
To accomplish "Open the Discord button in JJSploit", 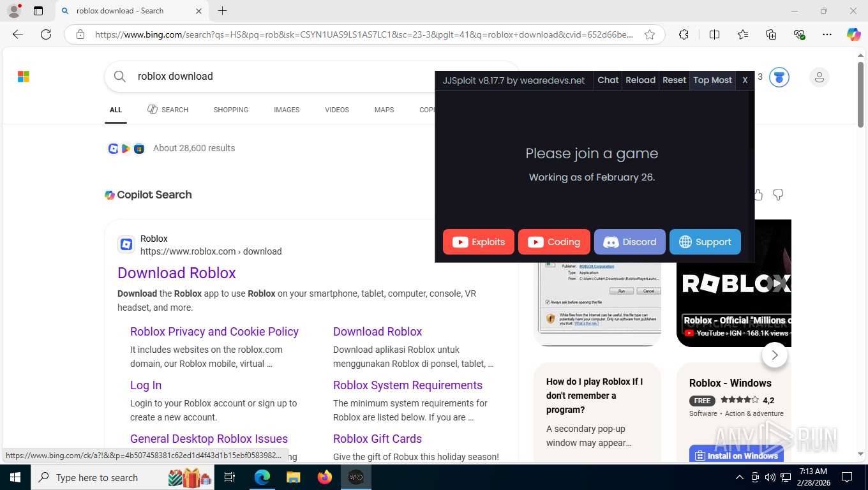I will pyautogui.click(x=630, y=242).
